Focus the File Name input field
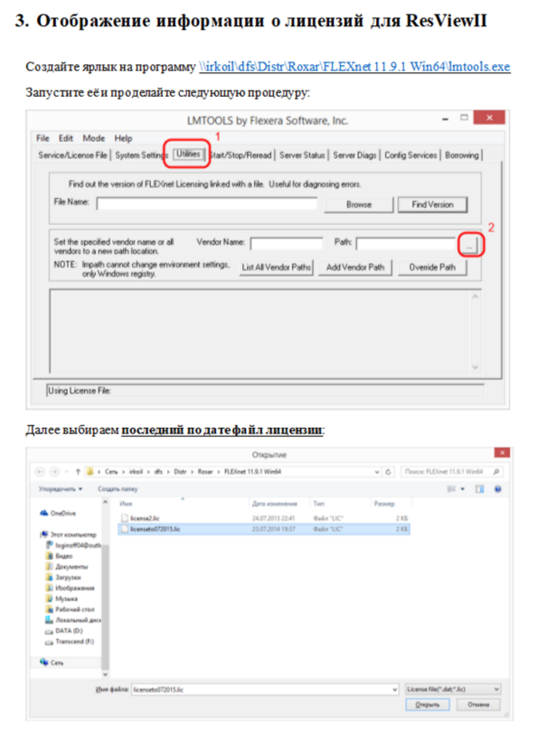This screenshot has height=756, width=557. 207,204
